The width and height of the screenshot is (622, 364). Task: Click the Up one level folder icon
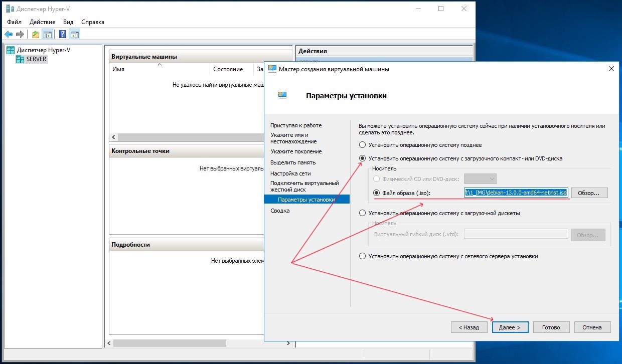(36, 34)
